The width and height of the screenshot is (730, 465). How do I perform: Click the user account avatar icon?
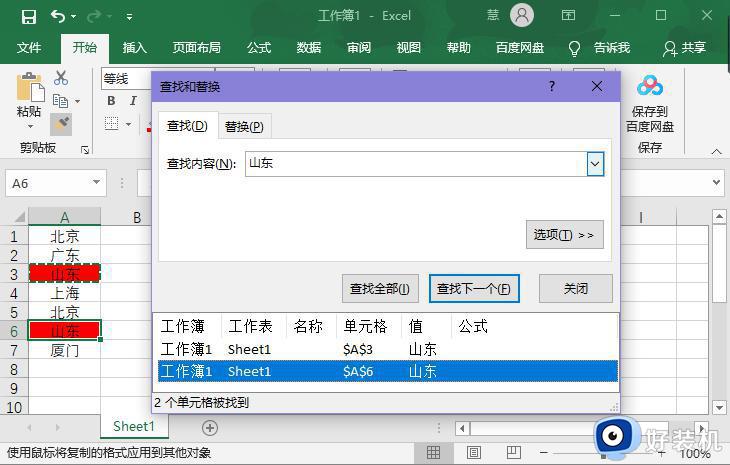pos(522,15)
